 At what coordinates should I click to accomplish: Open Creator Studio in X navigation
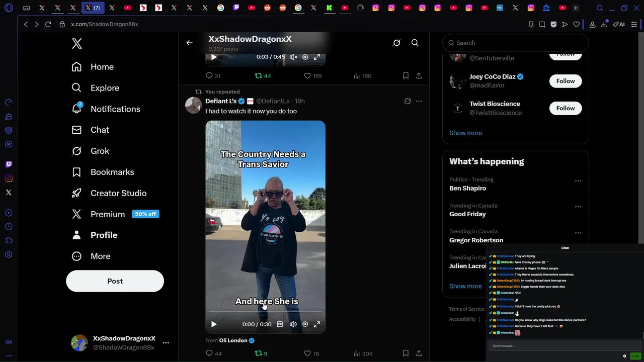click(109, 193)
